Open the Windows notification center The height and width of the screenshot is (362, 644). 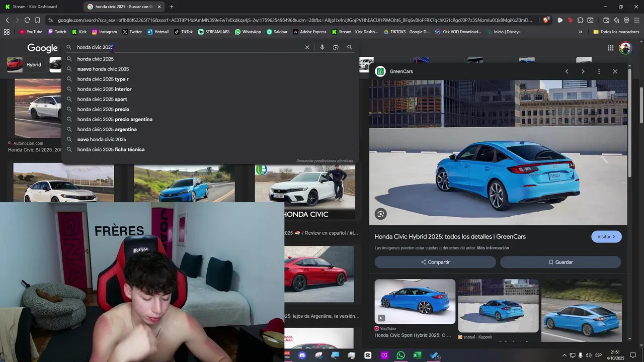[x=633, y=355]
